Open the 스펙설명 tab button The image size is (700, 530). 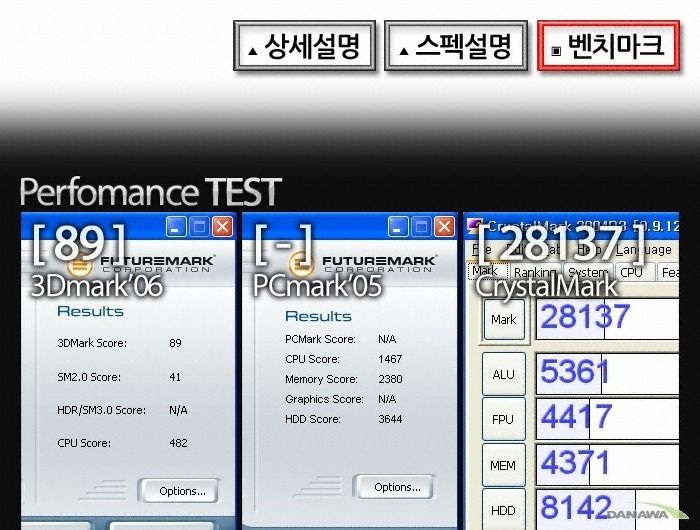click(x=456, y=46)
